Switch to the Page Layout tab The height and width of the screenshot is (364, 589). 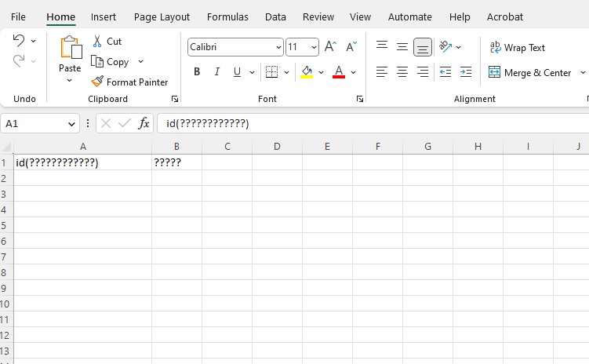pyautogui.click(x=162, y=16)
